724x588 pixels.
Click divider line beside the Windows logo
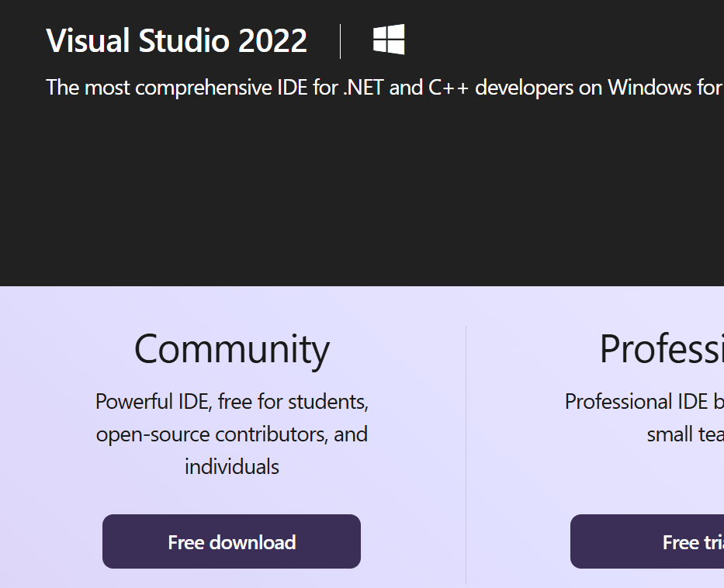[x=341, y=41]
